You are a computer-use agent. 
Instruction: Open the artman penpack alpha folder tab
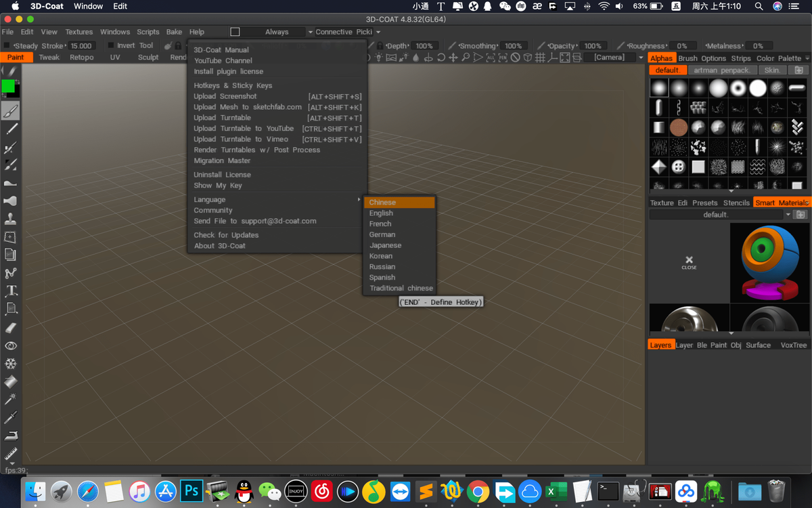tap(721, 70)
